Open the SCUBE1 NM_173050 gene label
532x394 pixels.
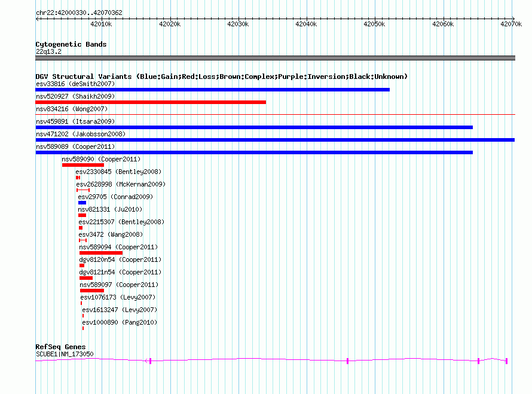65,354
